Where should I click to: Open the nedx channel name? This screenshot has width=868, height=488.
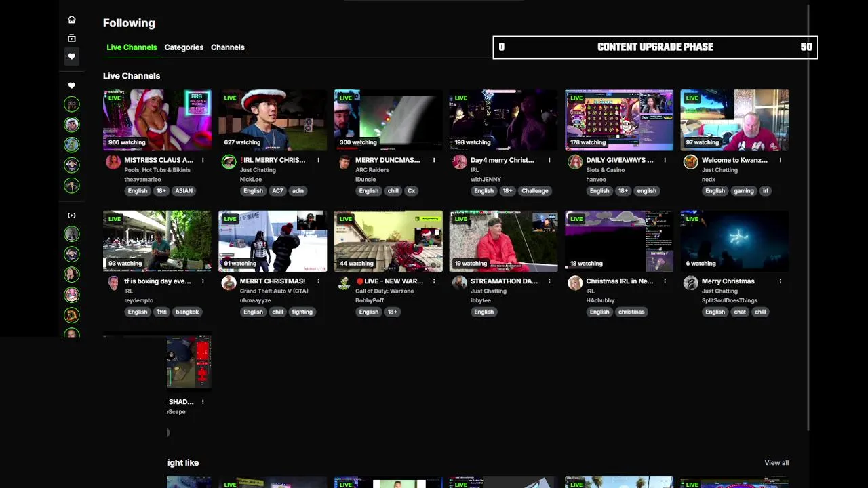(708, 180)
